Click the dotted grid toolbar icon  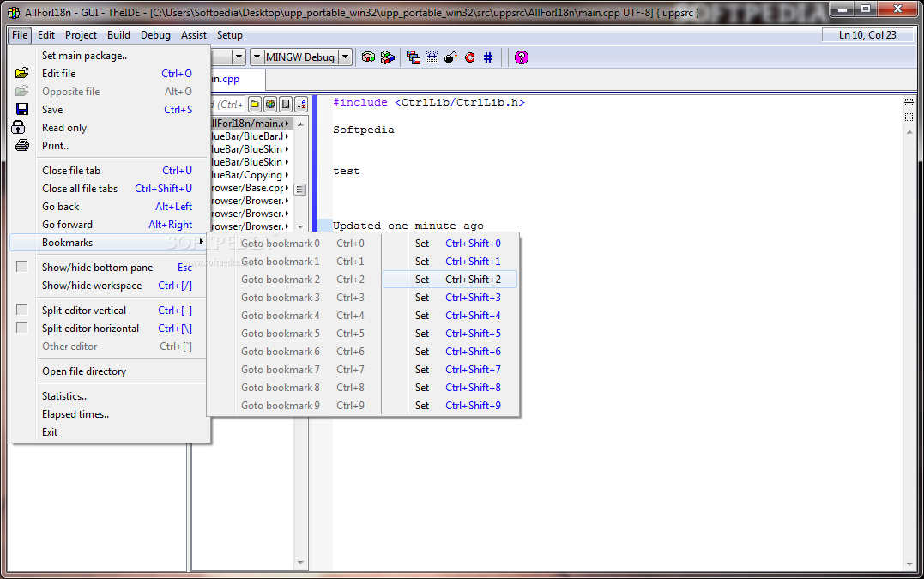432,57
